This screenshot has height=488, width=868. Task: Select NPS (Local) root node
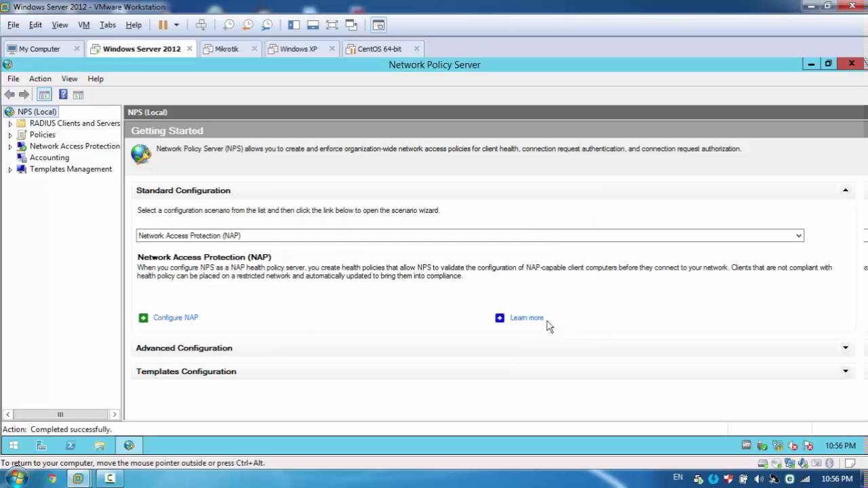(37, 112)
